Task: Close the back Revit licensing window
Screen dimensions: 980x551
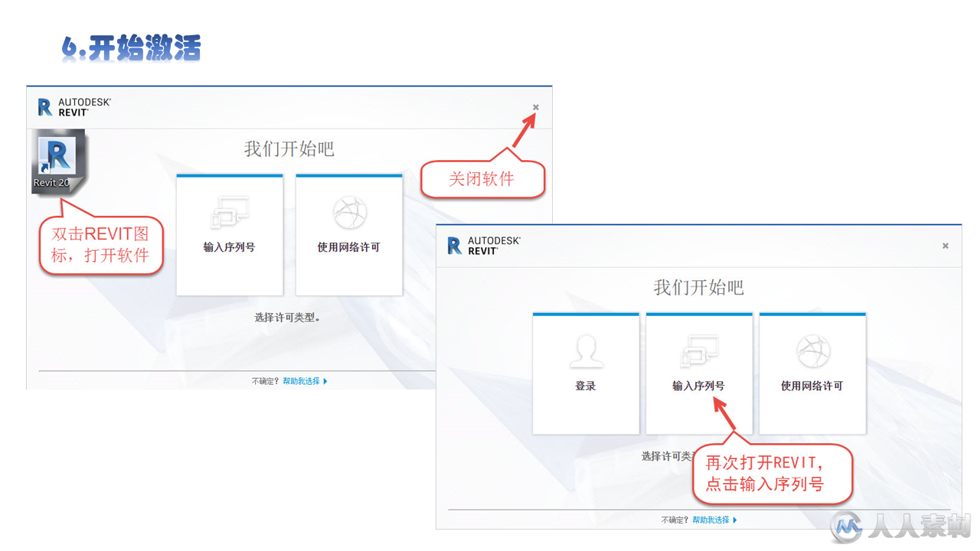Action: (x=536, y=107)
